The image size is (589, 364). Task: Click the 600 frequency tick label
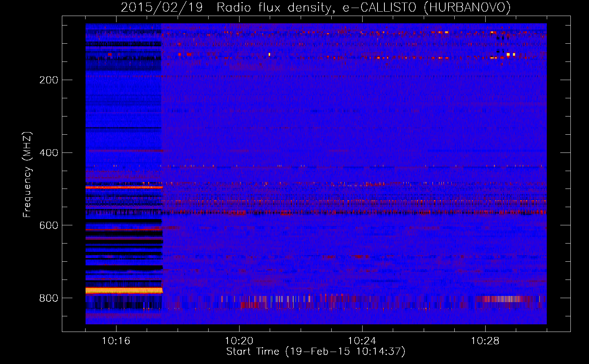point(49,226)
